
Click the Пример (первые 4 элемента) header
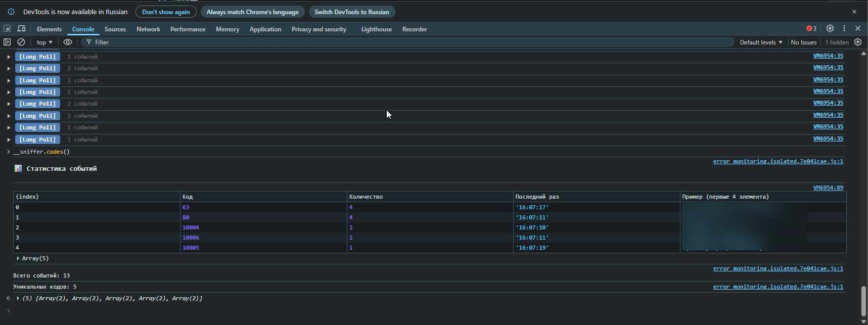(763, 197)
